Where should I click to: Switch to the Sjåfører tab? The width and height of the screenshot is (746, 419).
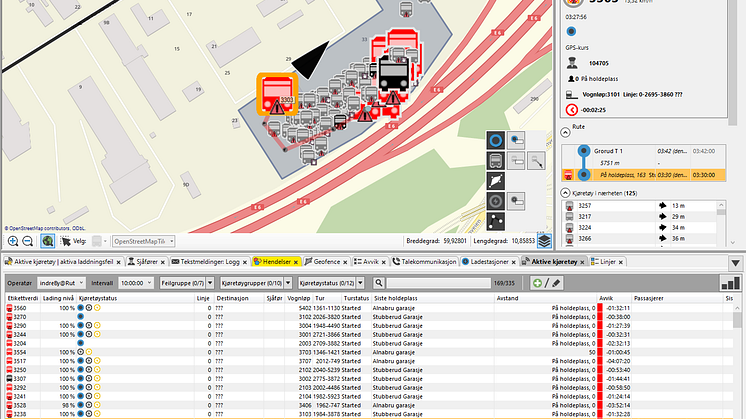point(147,262)
